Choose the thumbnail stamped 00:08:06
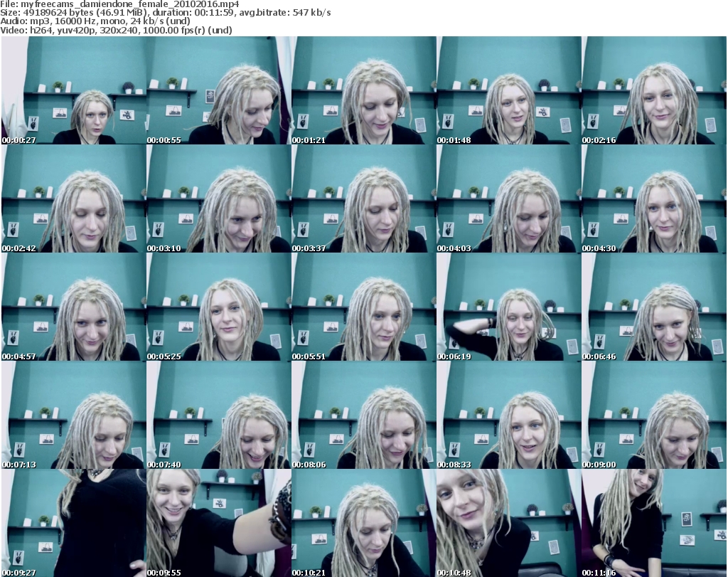Screen dimensions: 728x577 click(363, 415)
